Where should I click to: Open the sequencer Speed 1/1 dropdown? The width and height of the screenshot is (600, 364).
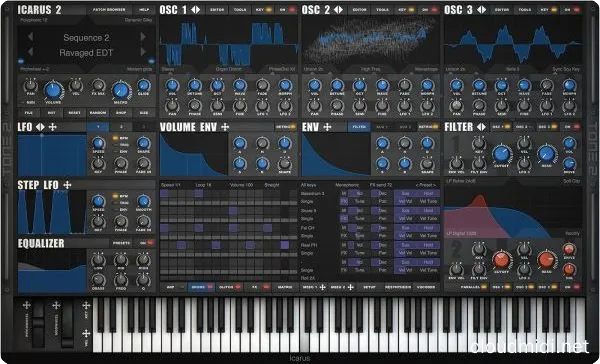(171, 185)
